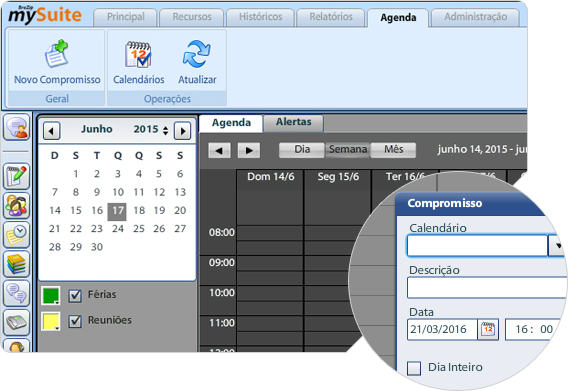Change year using the 2015 spinner
This screenshot has width=568, height=391.
pos(165,130)
